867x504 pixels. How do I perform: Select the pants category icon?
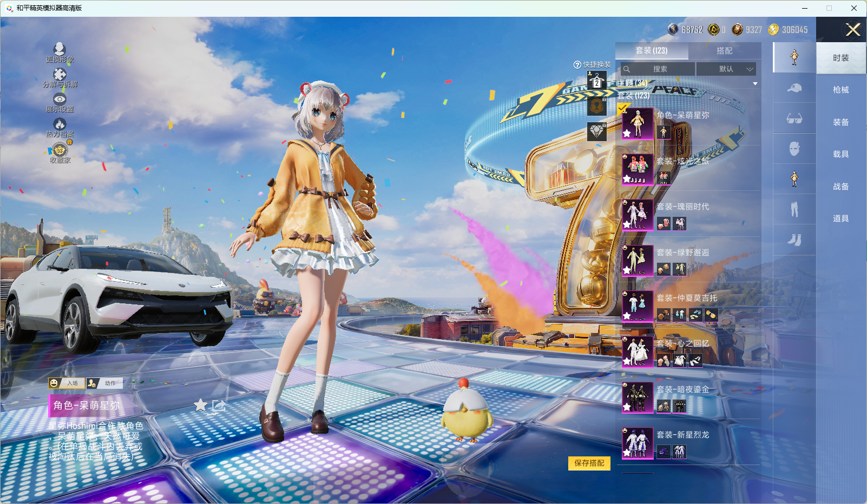[794, 209]
